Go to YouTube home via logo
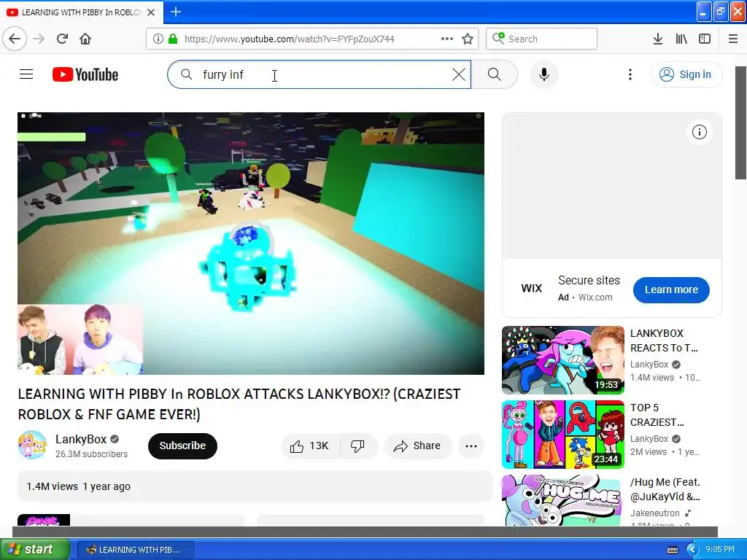747x560 pixels. pos(85,75)
